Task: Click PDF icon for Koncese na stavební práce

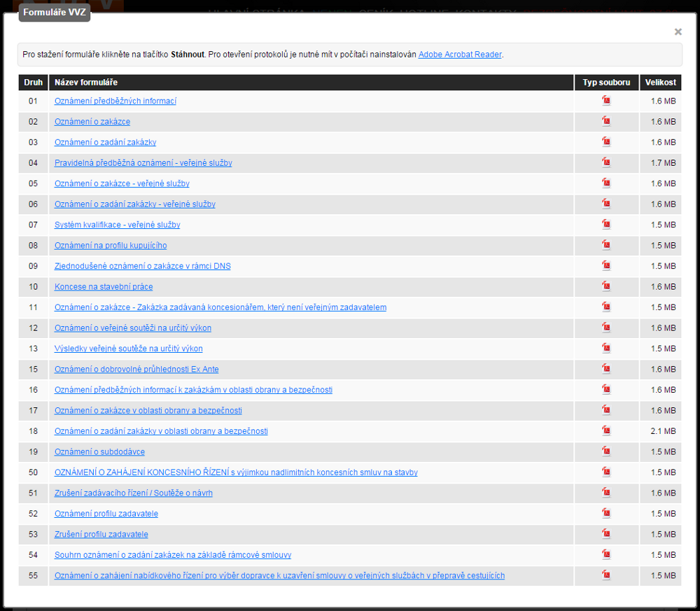Action: coord(606,286)
